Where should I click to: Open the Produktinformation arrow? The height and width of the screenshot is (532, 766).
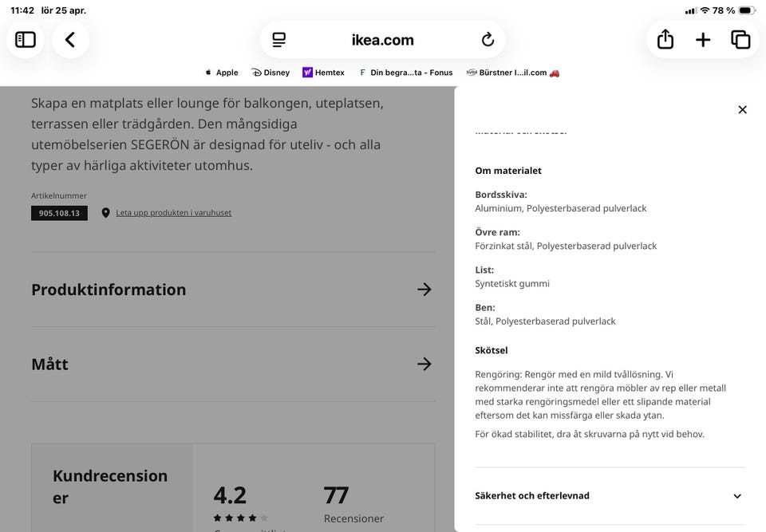[x=424, y=290]
